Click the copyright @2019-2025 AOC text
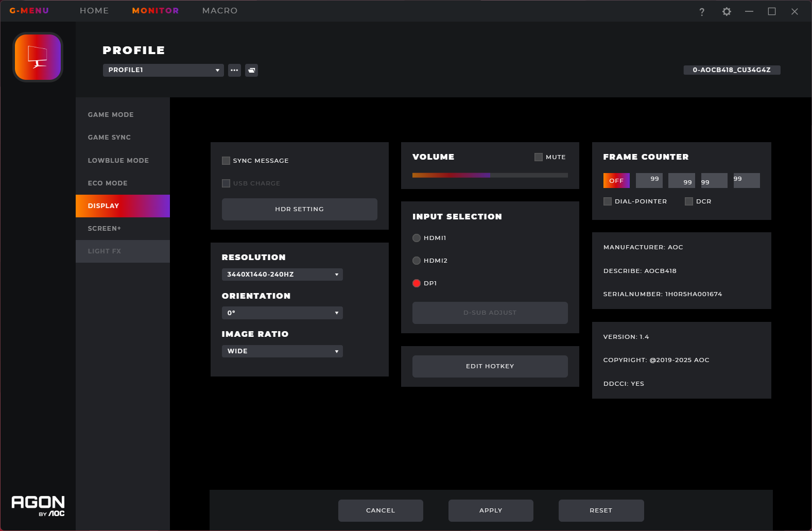 click(x=656, y=360)
